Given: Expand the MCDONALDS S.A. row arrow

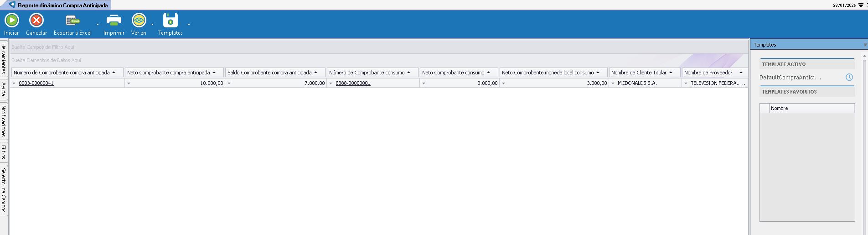Looking at the screenshot, I should click(613, 84).
